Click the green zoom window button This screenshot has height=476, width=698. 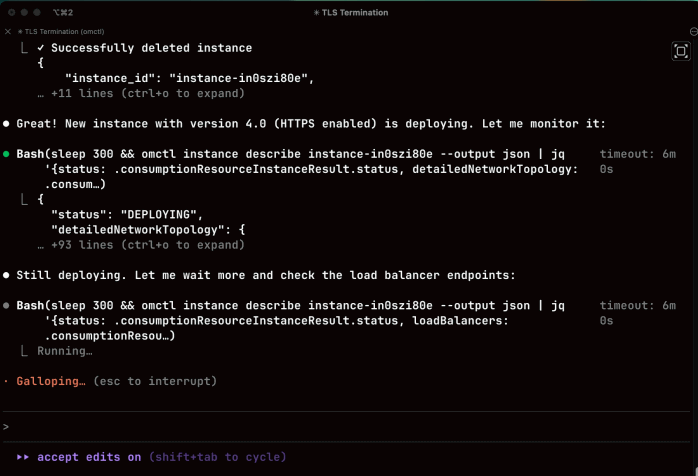click(38, 13)
